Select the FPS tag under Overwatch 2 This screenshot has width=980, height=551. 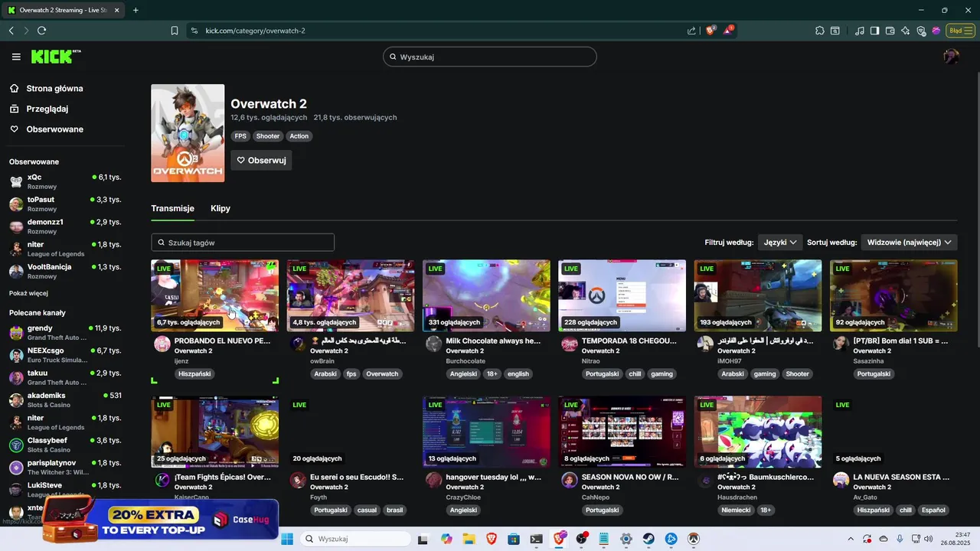pyautogui.click(x=240, y=136)
